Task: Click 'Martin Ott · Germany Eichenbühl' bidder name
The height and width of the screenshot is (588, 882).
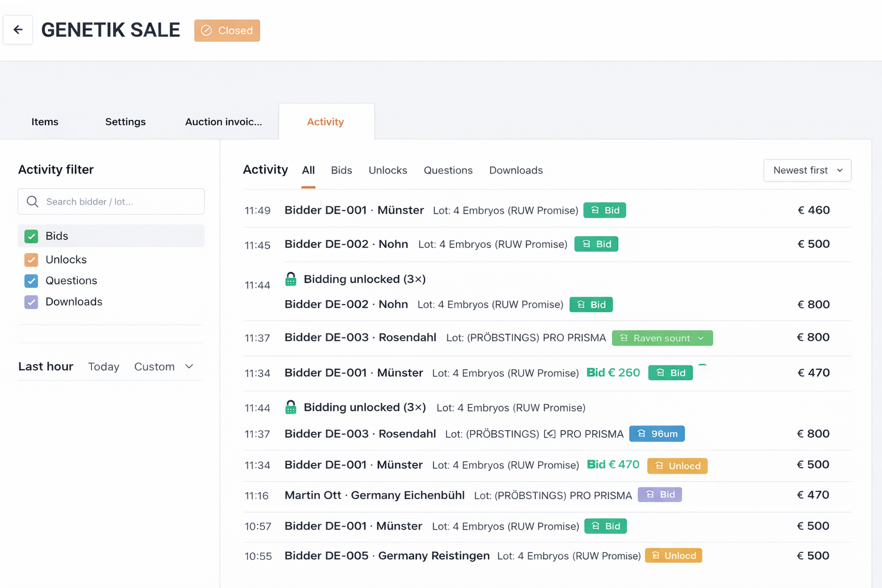Action: pos(375,495)
